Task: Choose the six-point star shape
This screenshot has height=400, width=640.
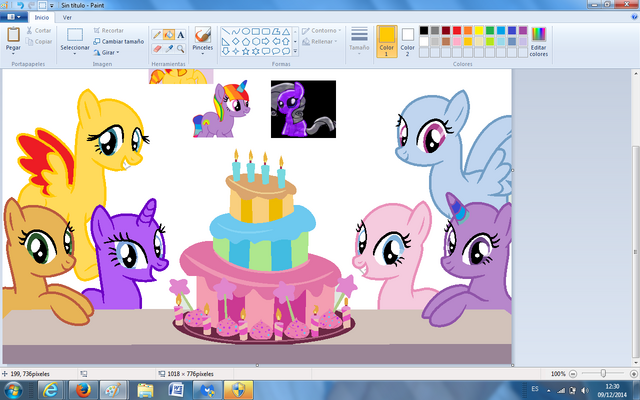Action: pyautogui.click(x=256, y=51)
